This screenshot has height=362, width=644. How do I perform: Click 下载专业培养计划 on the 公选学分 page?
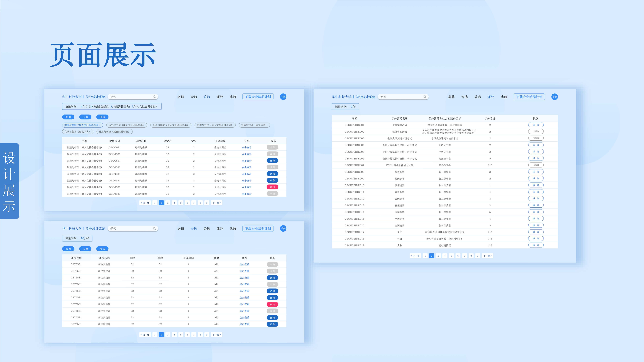click(x=258, y=97)
